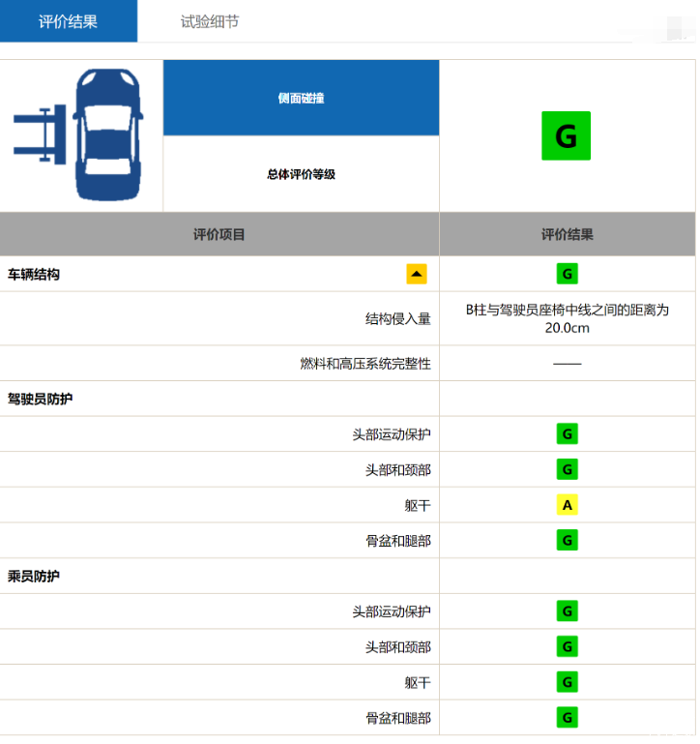The height and width of the screenshot is (744, 700).
Task: Click the side-impact car illustration
Action: point(78,134)
